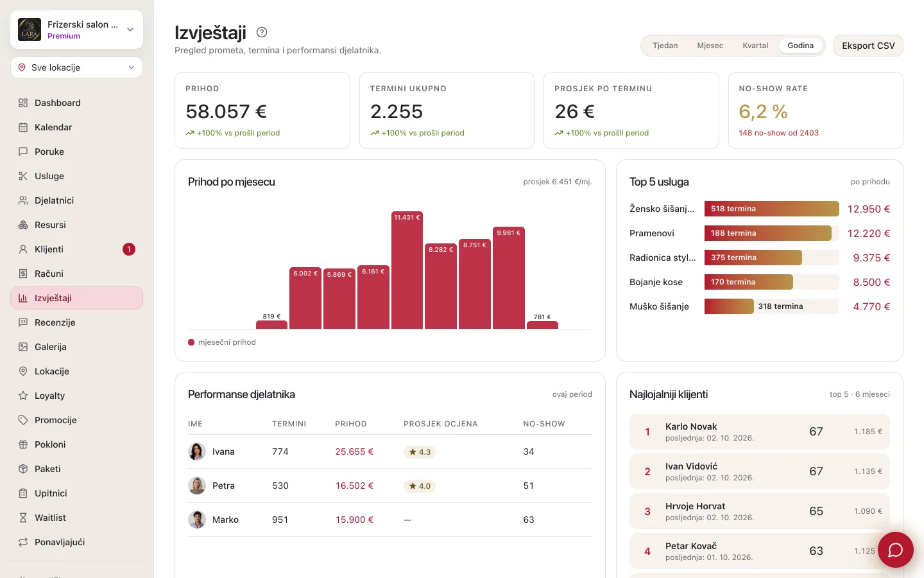Go to Poruke messages section

pyautogui.click(x=76, y=152)
